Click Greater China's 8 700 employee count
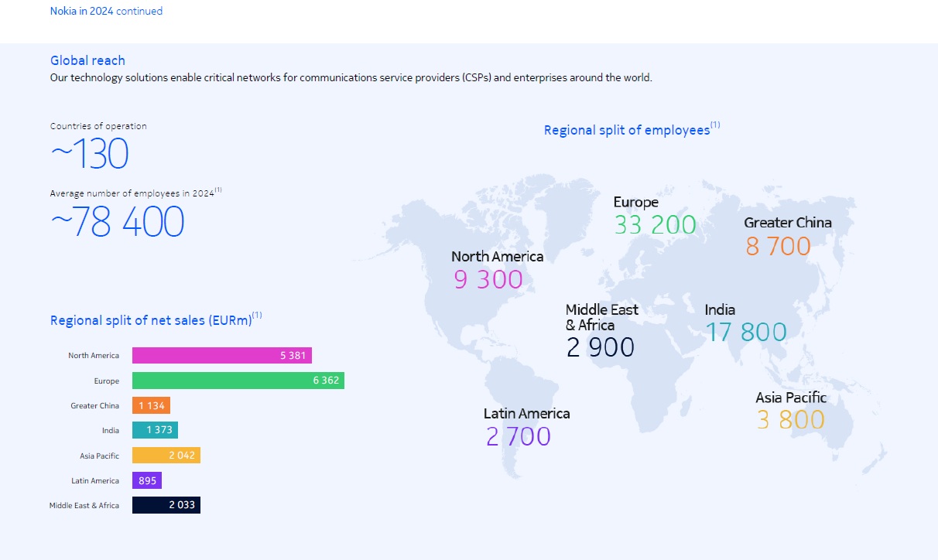This screenshot has height=560, width=938. pyautogui.click(x=778, y=247)
